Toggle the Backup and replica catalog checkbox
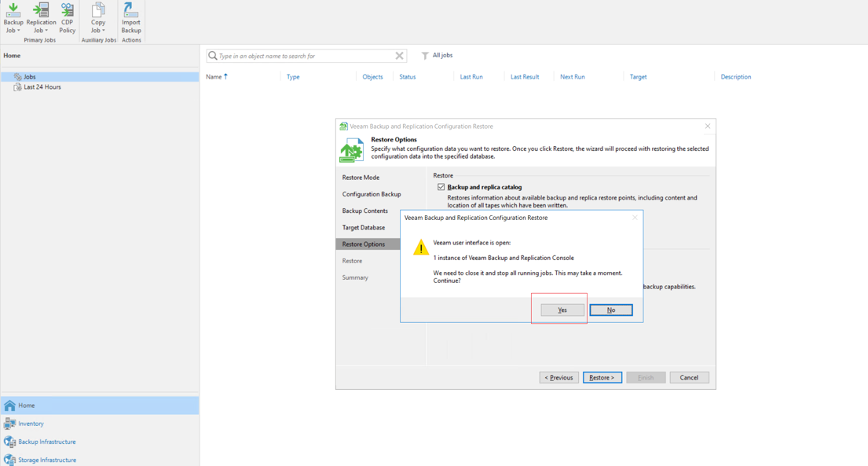The image size is (868, 466). 441,187
